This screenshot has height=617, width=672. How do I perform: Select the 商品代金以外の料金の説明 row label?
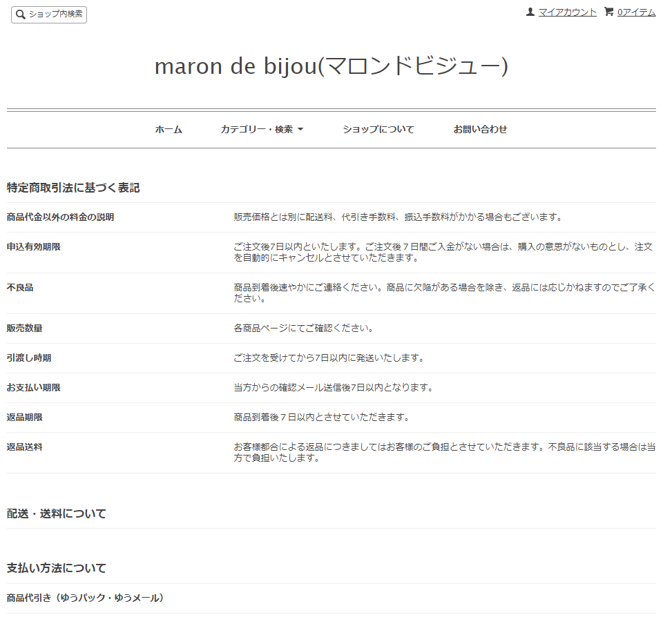[x=60, y=217]
